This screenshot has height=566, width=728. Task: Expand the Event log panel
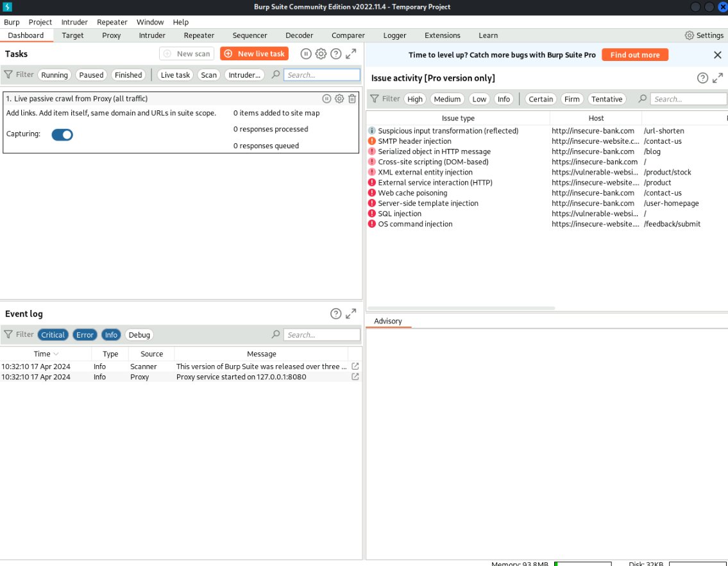pyautogui.click(x=351, y=314)
